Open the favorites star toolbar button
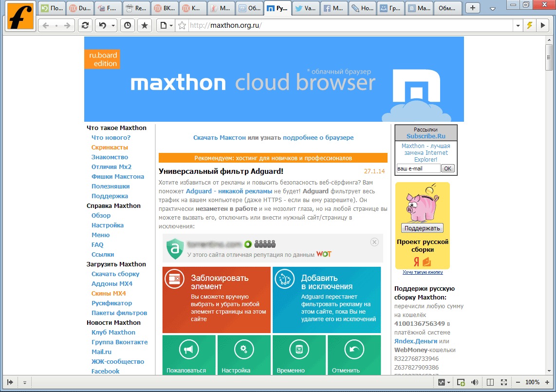The image size is (556, 392). tap(145, 25)
